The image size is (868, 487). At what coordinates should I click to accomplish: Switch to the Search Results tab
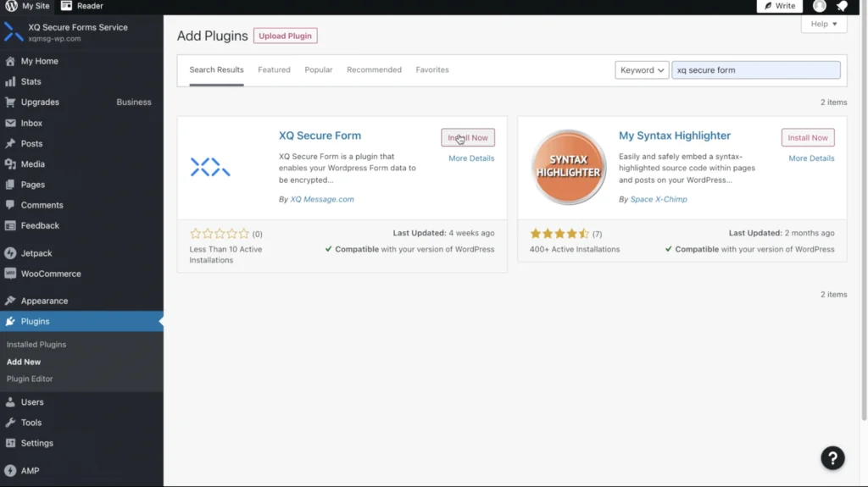pyautogui.click(x=216, y=69)
